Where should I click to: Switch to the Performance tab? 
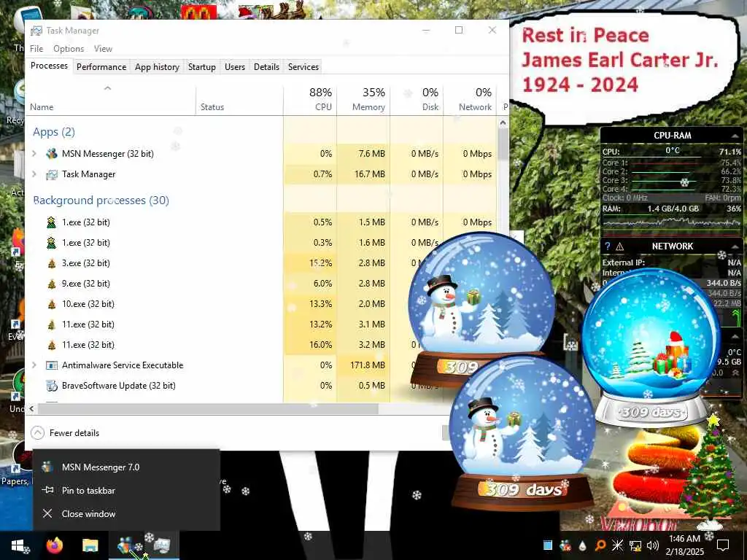click(x=101, y=66)
